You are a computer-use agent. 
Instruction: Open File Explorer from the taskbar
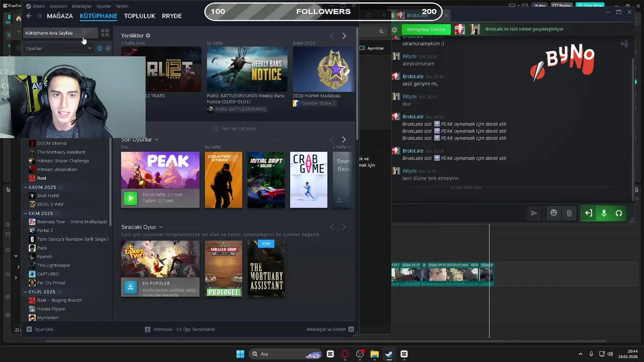[x=374, y=354]
